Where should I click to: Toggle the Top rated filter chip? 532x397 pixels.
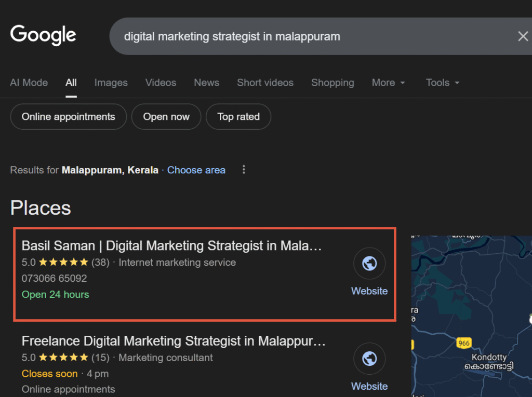(x=238, y=117)
